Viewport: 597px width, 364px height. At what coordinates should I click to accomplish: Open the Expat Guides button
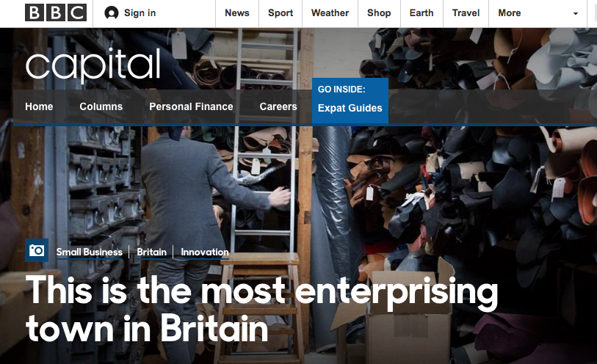[x=350, y=101]
